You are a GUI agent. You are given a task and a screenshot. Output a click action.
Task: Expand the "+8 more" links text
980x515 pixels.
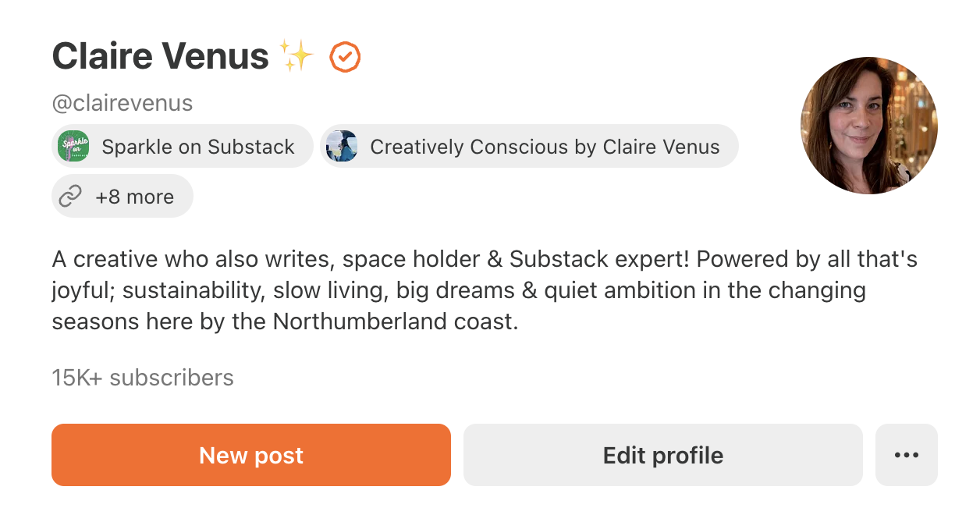pos(134,197)
